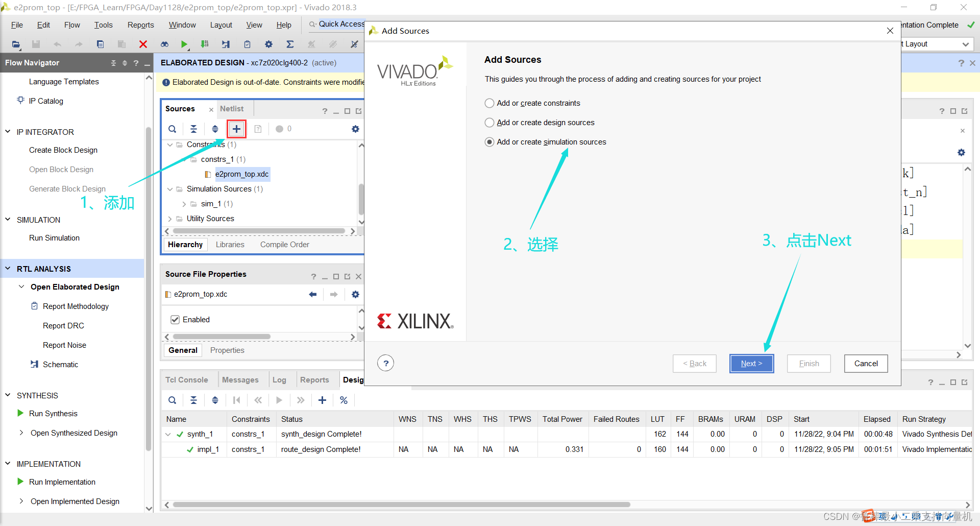Click Run Implementation in Flow Navigator

(x=62, y=482)
